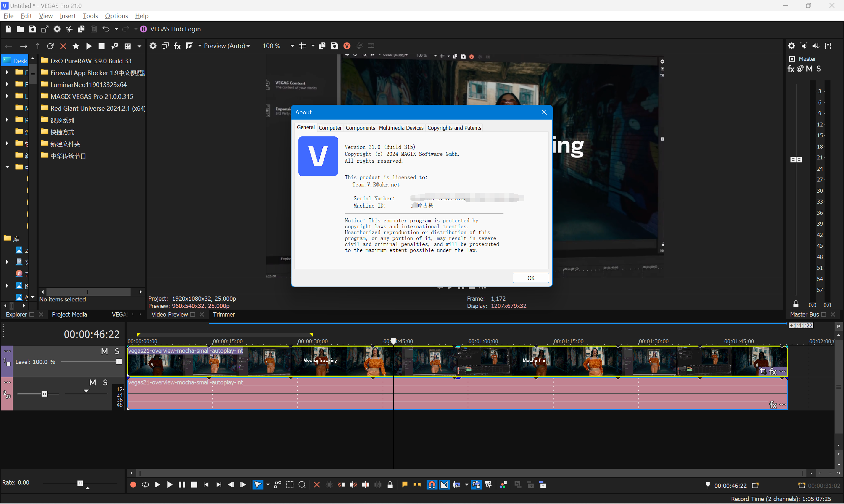Open Project Properties gear icon in main toolbar
The image size is (844, 504).
click(57, 29)
